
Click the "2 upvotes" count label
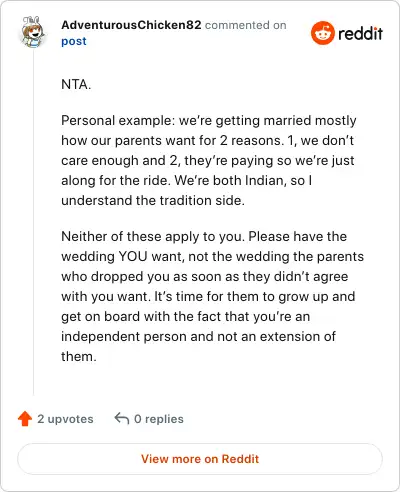[x=65, y=419]
